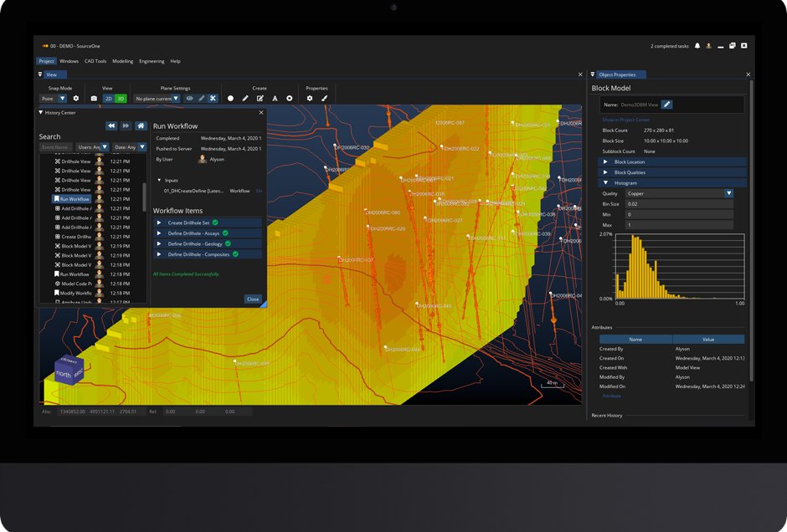Open the CAD Tools menu
This screenshot has width=787, height=532.
[x=95, y=61]
